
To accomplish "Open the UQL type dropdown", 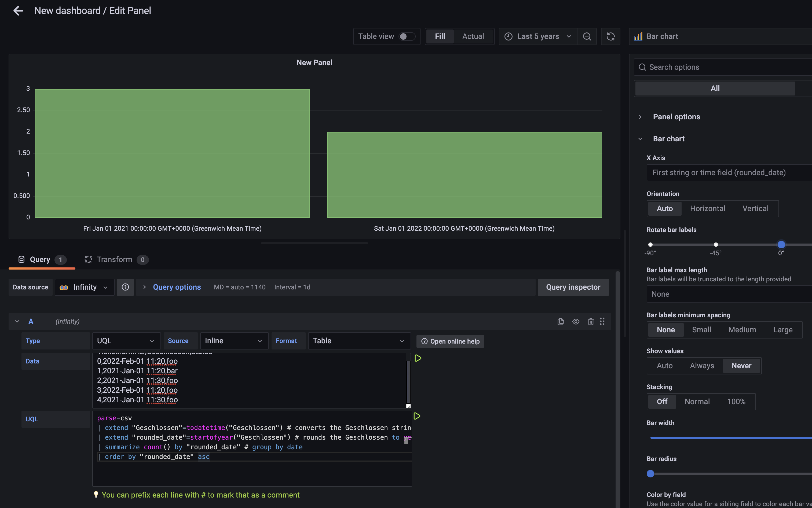I will 126,341.
